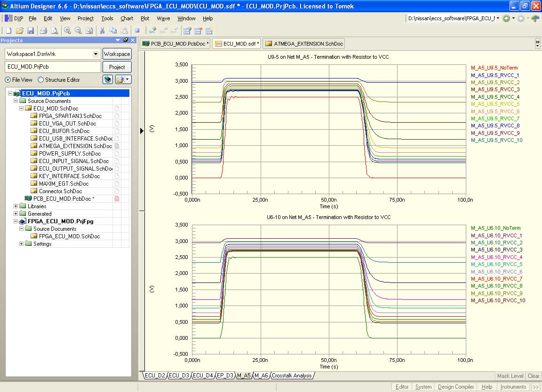Click the Cut scissors toolbar icon
Image resolution: width=542 pixels, height=392 pixels.
[102, 31]
